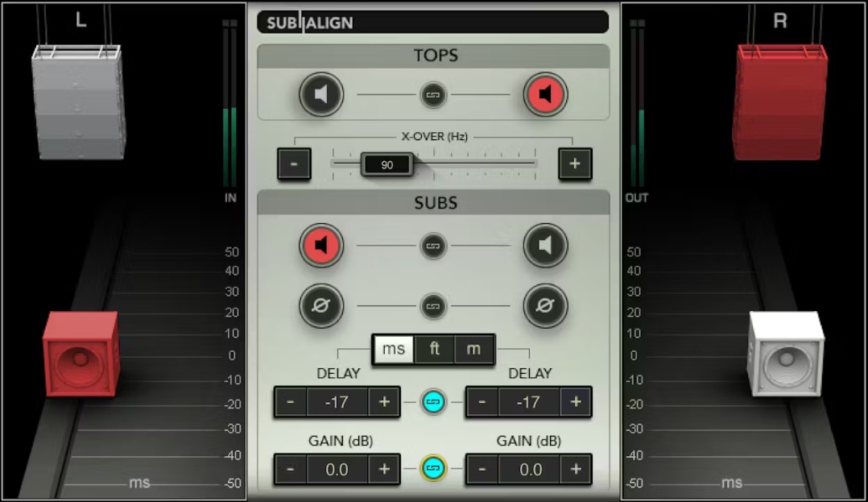Invert phase on right sub
This screenshot has height=502, width=868.
coord(545,305)
